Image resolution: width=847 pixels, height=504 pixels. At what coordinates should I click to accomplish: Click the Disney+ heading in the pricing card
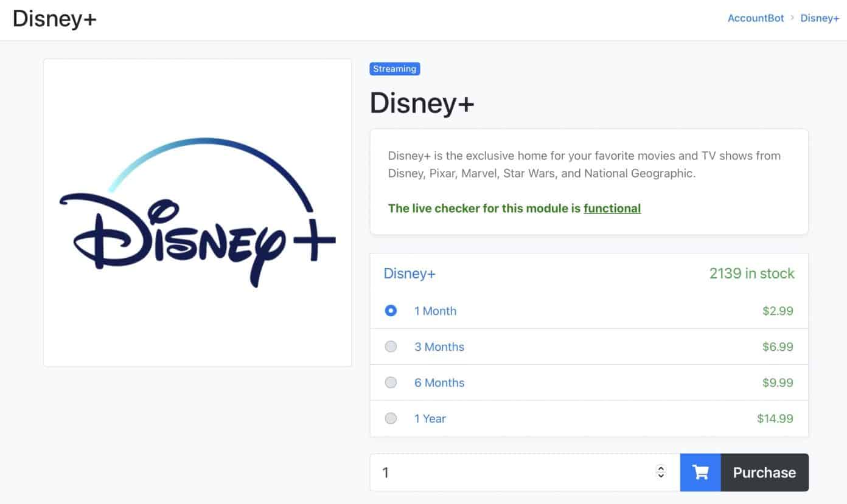(x=409, y=274)
